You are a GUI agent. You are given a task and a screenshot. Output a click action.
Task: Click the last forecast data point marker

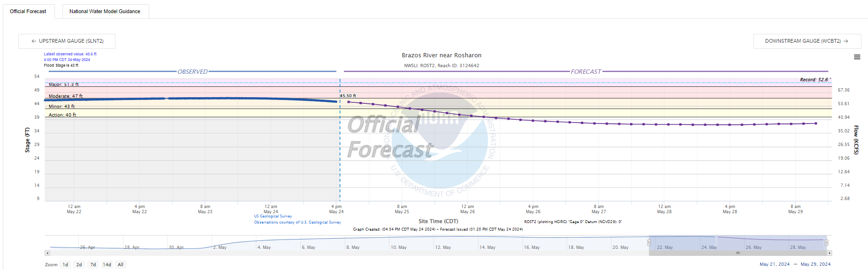click(816, 123)
